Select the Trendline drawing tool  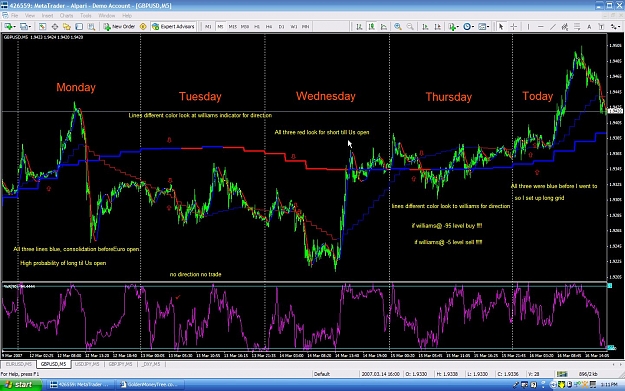click(553, 26)
